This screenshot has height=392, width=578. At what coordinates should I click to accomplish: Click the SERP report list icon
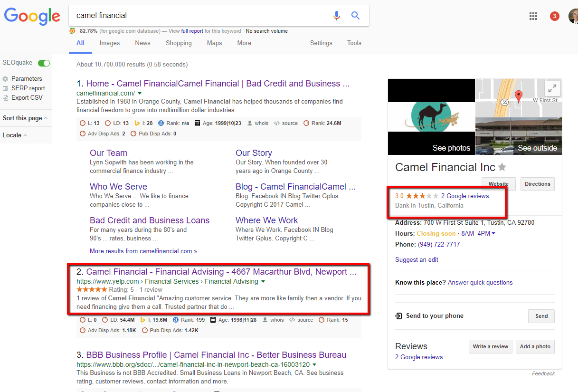[x=6, y=88]
